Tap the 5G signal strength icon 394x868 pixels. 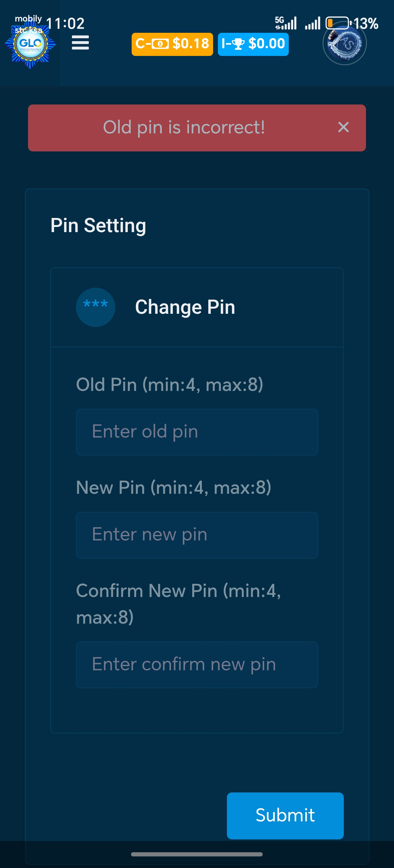[286, 23]
